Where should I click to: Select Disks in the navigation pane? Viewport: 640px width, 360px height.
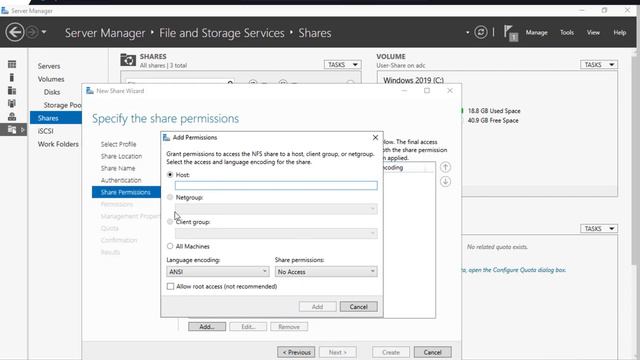click(52, 92)
